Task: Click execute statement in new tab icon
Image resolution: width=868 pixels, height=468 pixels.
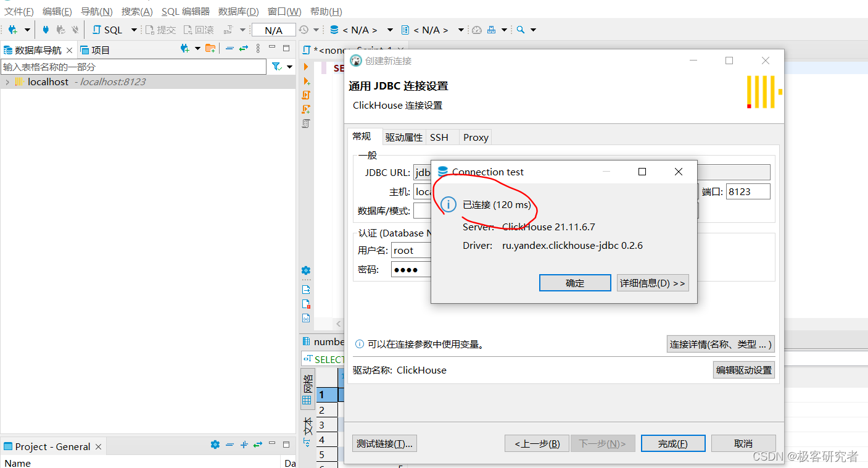Action: [306, 81]
